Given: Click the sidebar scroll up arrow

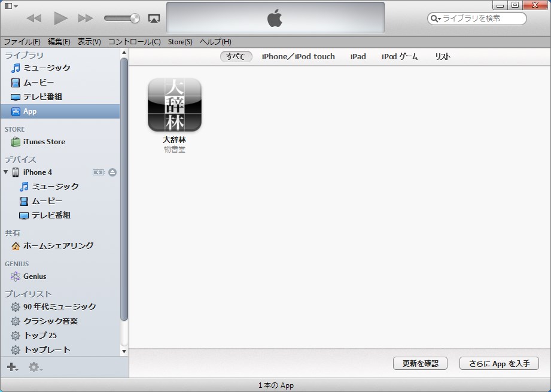Looking at the screenshot, I should coord(124,53).
